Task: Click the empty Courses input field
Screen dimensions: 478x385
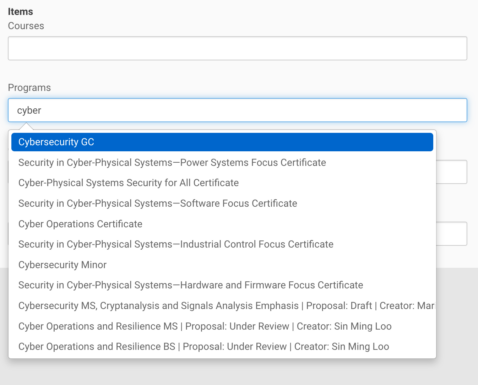Action: tap(237, 48)
